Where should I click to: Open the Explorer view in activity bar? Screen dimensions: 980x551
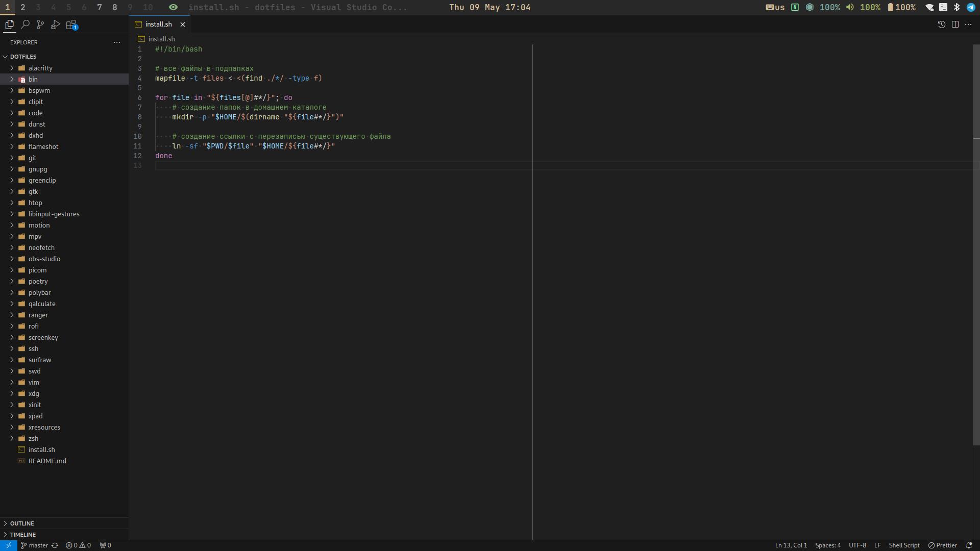[x=9, y=24]
